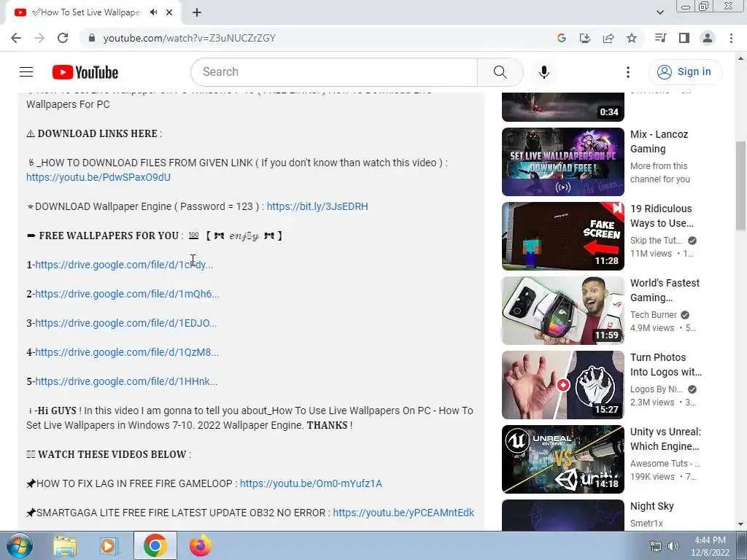
Task: Open the Chrome profile avatar
Action: [x=708, y=38]
